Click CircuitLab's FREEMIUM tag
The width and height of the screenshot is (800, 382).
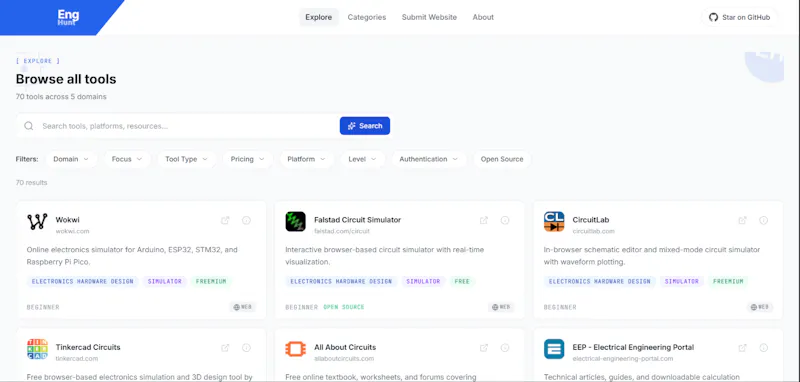[x=728, y=282]
